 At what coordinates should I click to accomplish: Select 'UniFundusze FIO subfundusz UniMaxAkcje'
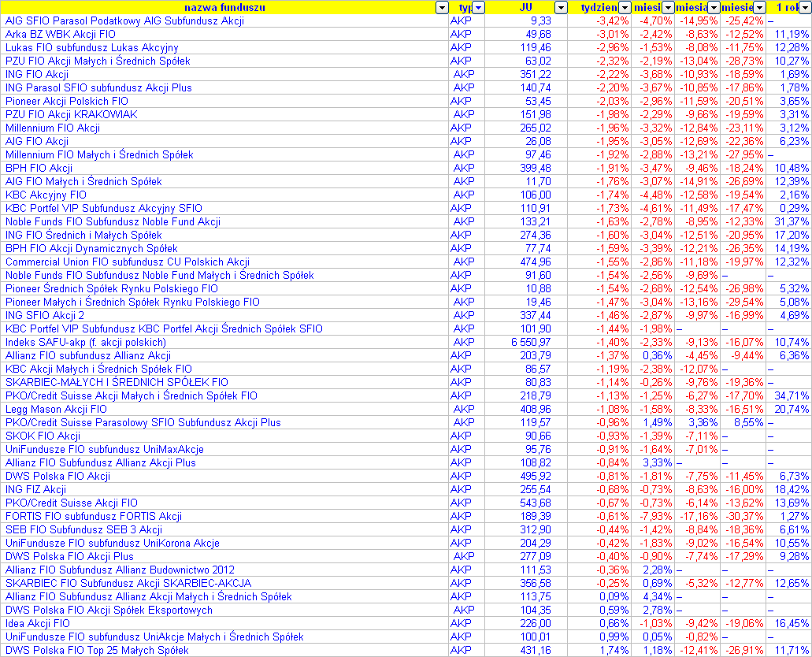pos(105,450)
